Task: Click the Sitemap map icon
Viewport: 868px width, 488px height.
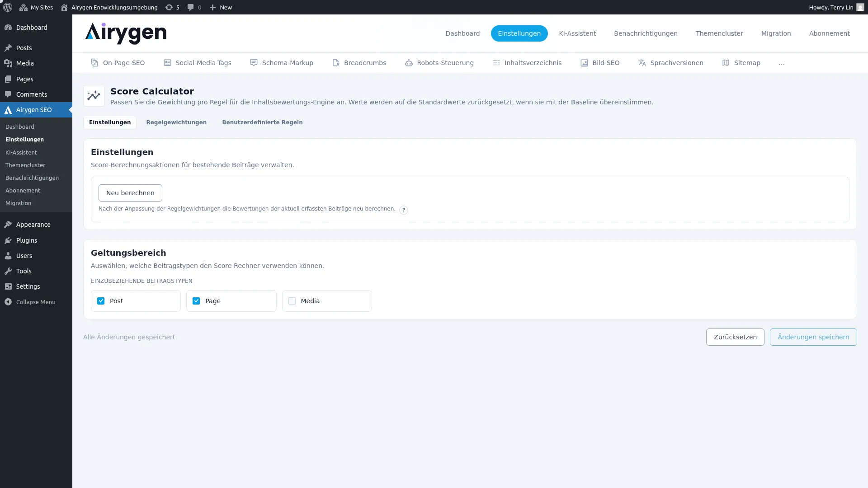Action: click(x=726, y=63)
